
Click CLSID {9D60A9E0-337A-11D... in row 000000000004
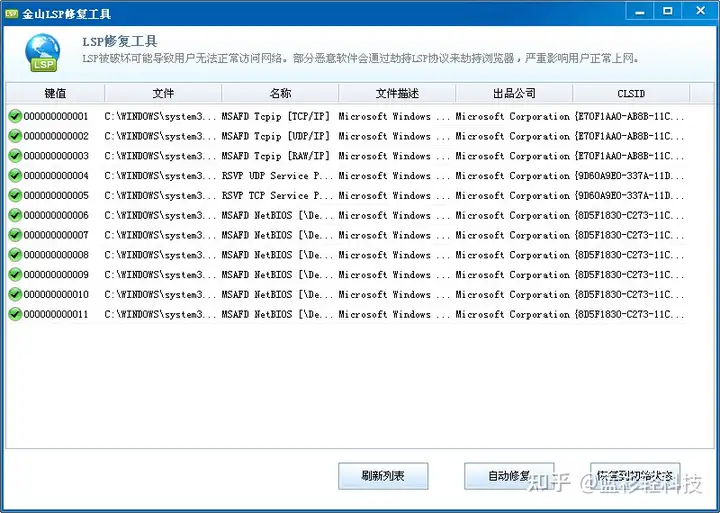(x=629, y=175)
